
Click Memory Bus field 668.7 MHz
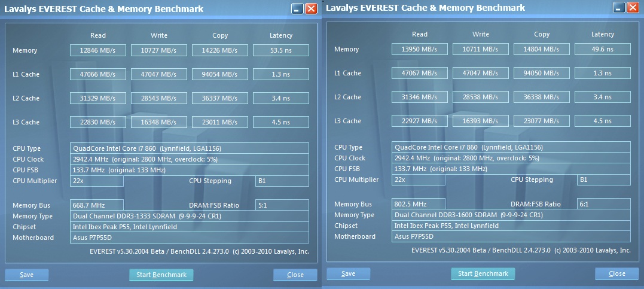(97, 205)
